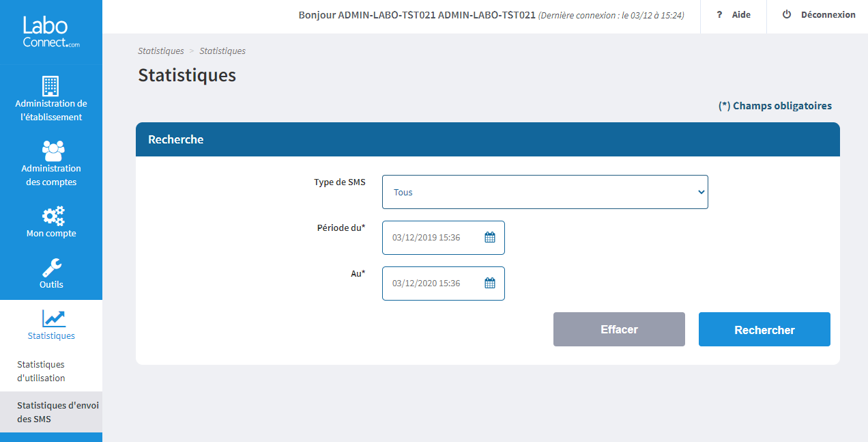Click the Statistiques page heading
The image size is (868, 442).
[187, 75]
